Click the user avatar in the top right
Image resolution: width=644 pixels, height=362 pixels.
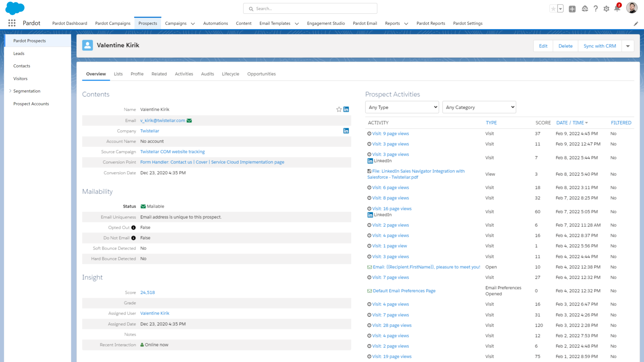point(631,8)
